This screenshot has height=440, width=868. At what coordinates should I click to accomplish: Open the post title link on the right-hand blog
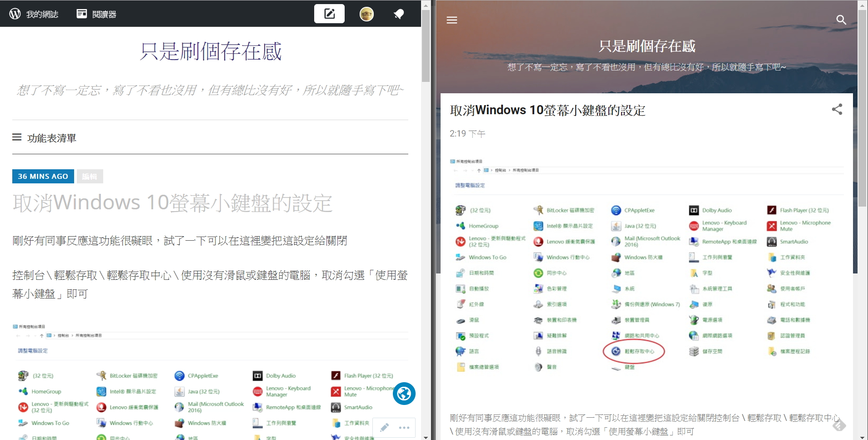547,110
